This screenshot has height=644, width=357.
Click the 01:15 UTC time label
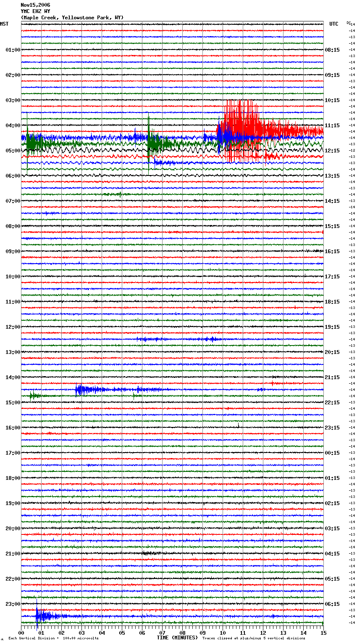coord(332,478)
